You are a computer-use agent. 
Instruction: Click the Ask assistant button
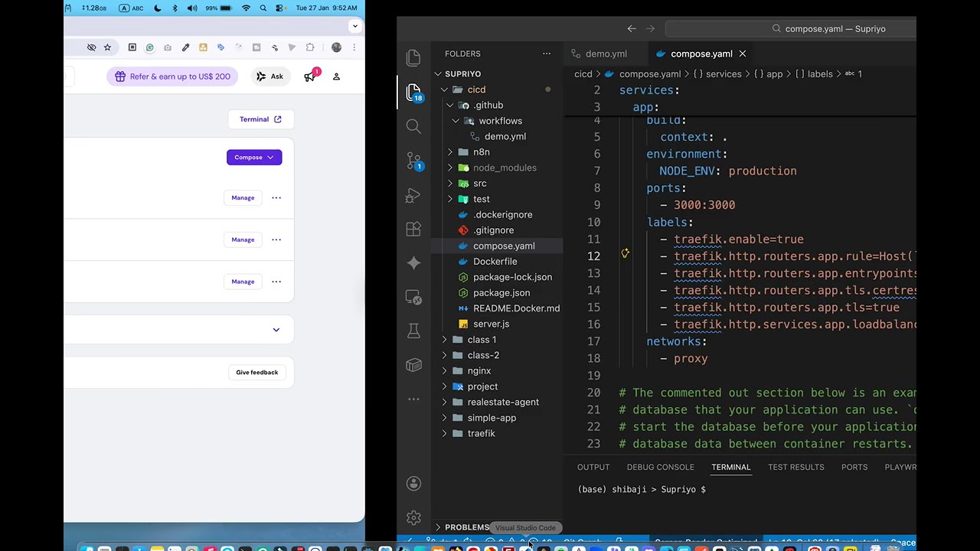point(269,77)
